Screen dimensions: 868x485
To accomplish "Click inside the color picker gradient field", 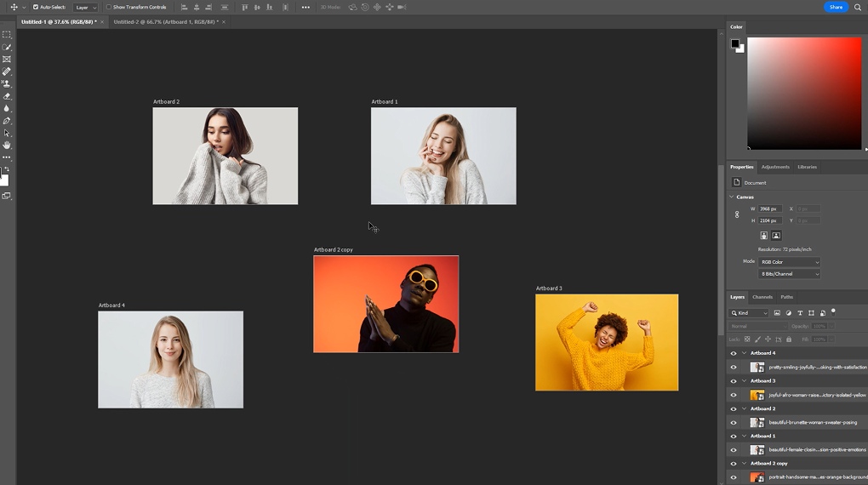I will [x=804, y=94].
